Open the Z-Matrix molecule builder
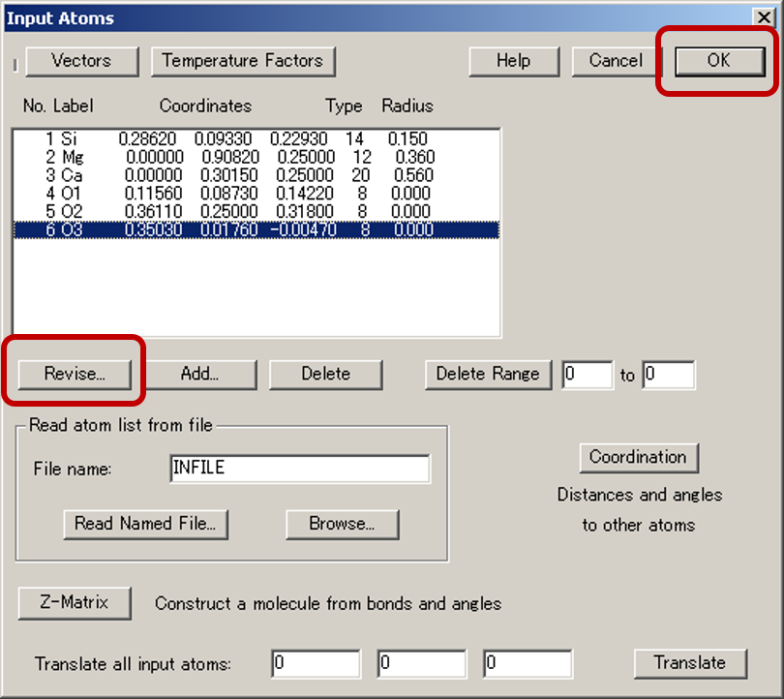Viewport: 784px width, 699px height. tap(75, 602)
